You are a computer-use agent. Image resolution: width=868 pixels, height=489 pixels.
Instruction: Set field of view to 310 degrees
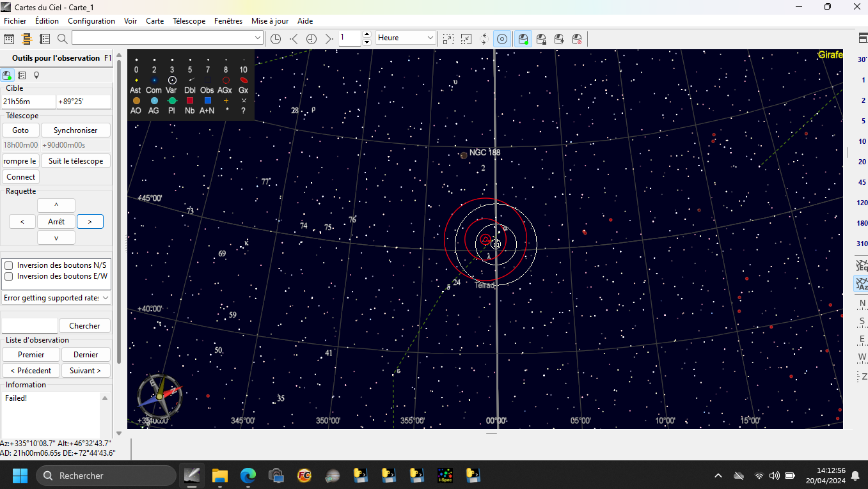point(862,244)
